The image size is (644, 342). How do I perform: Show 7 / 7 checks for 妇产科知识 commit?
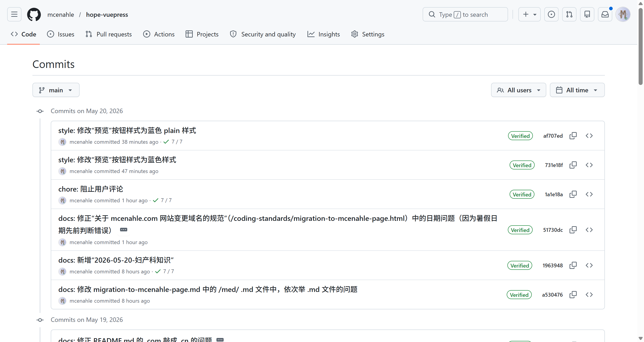(165, 271)
